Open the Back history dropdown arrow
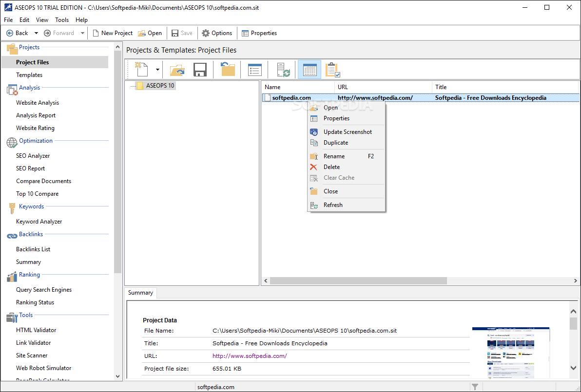The height and width of the screenshot is (392, 581). click(x=36, y=33)
